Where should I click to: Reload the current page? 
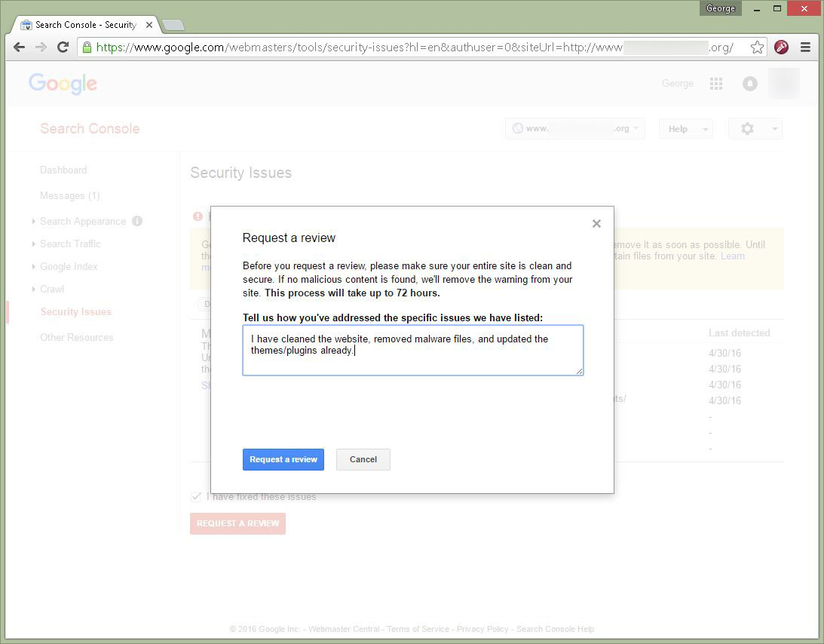[x=63, y=48]
